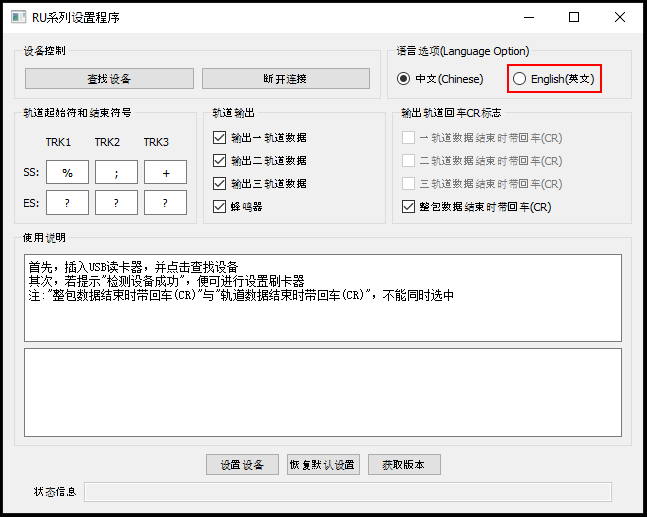Screen dimensions: 647x517
Task: Uncheck 整包数据结束时带回车(CR) checkbox
Action: [408, 207]
